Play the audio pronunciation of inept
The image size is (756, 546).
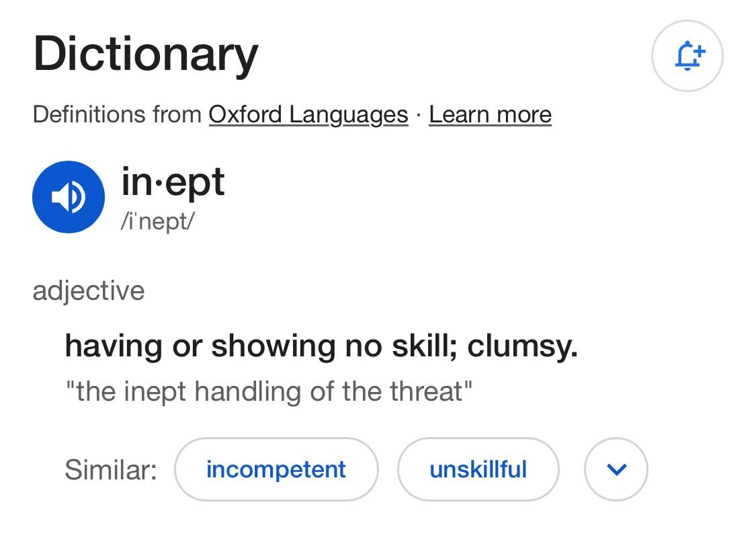[x=68, y=197]
